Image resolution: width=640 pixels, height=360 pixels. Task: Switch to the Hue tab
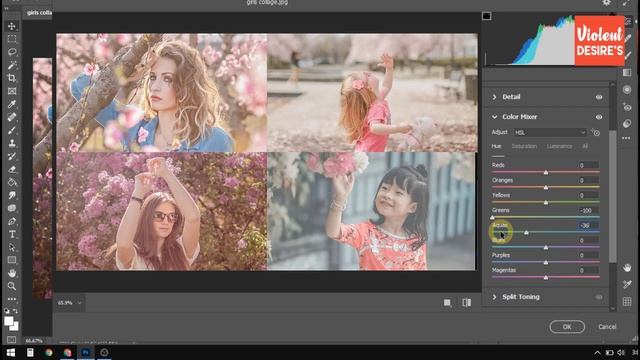tap(496, 146)
